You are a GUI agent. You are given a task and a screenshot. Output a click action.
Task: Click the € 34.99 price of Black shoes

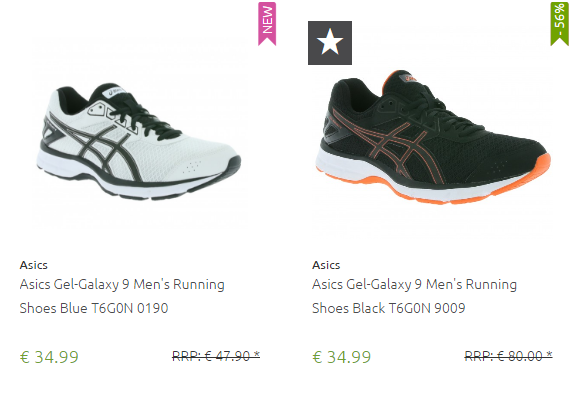point(341,357)
